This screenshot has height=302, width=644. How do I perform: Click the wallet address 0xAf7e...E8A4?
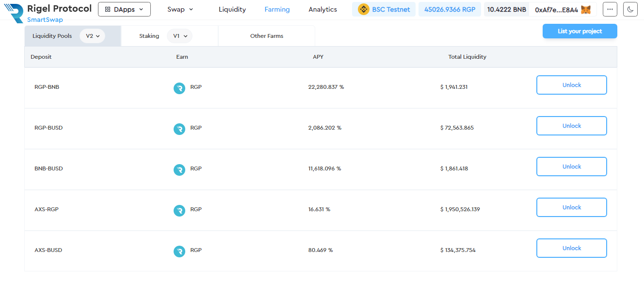click(x=556, y=10)
